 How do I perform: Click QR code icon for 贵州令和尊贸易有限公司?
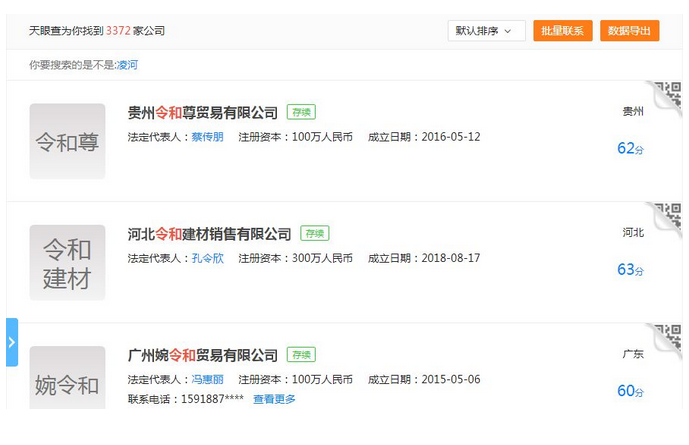click(x=668, y=95)
